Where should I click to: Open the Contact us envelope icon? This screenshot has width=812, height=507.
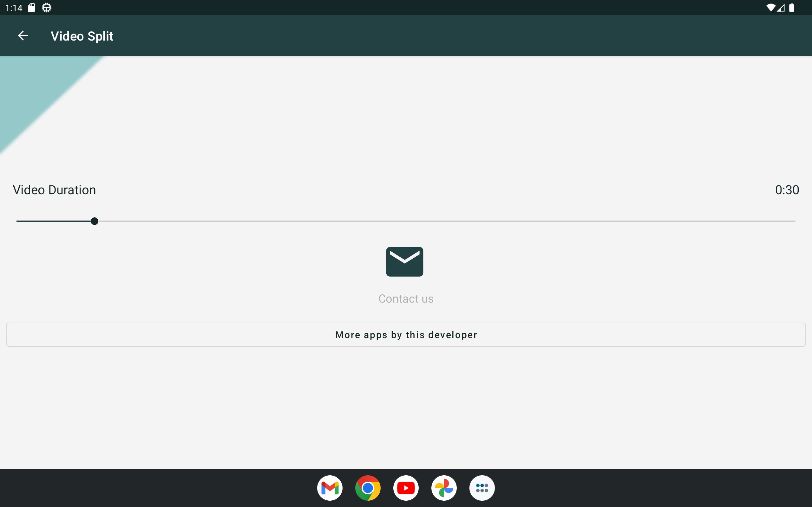point(404,261)
